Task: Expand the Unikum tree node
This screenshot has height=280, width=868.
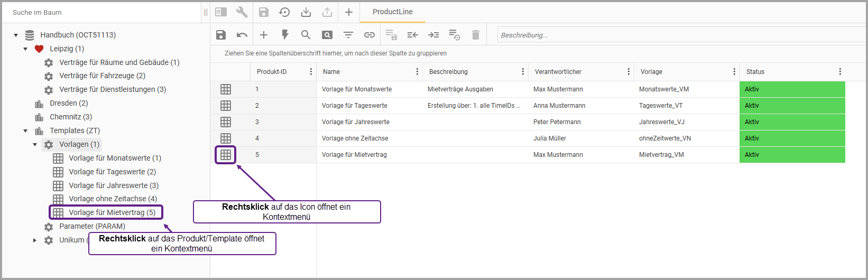Action: [x=35, y=240]
